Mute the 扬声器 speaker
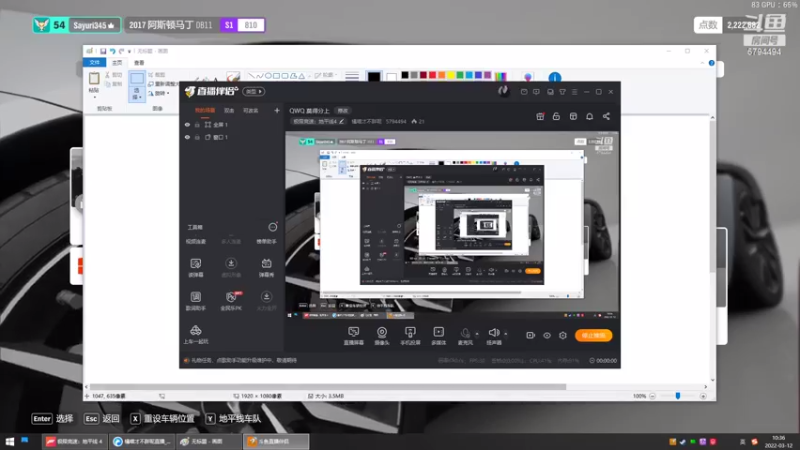This screenshot has height=450, width=800. pyautogui.click(x=493, y=336)
